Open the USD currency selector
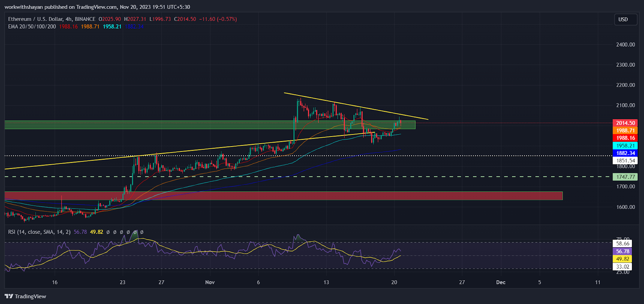644x304 pixels. coord(623,19)
